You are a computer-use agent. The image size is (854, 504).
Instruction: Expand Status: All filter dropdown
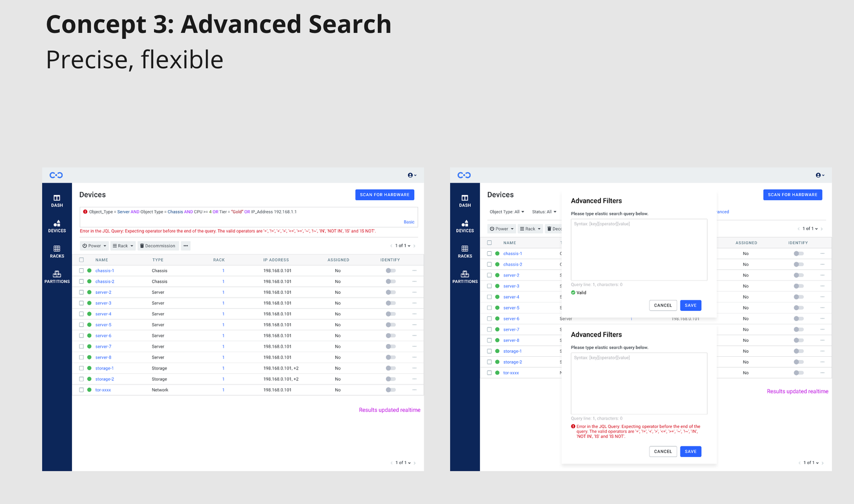[x=544, y=212]
